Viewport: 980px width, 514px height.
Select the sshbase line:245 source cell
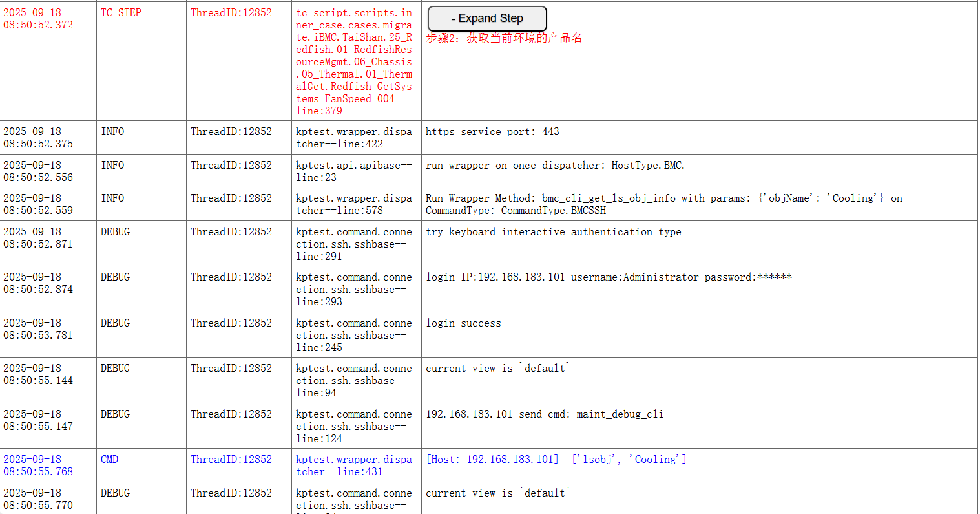click(x=354, y=335)
